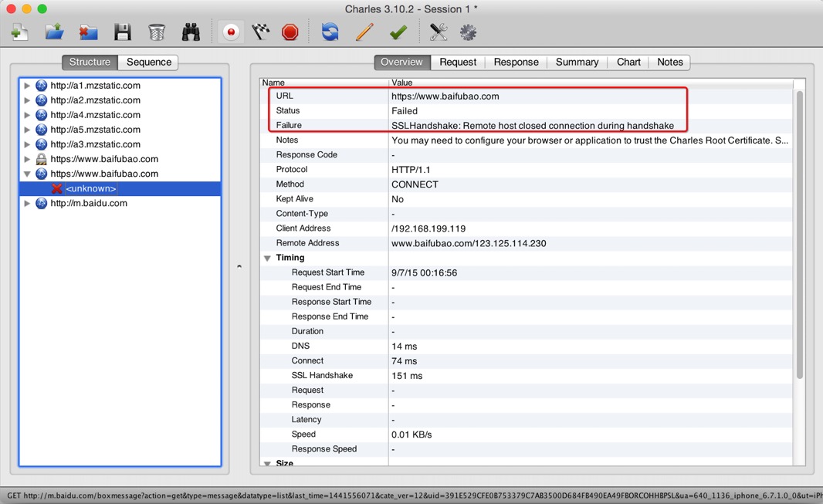
Task: Click Client Address value /192.168.199.119
Action: (x=428, y=228)
